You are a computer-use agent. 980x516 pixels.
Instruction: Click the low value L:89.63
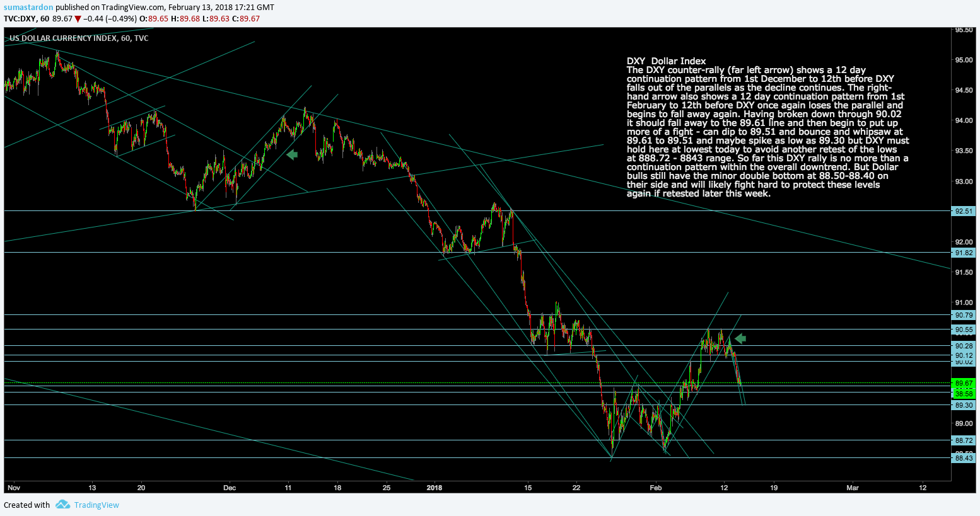(x=216, y=19)
